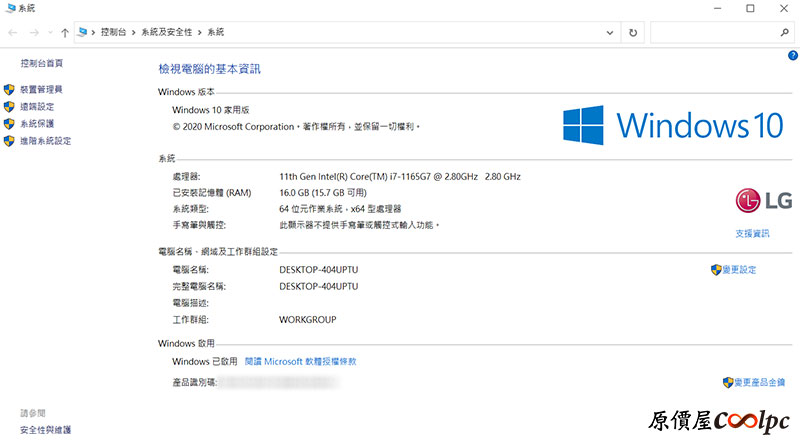Click the shield icon beside 遠端設定

click(9, 107)
